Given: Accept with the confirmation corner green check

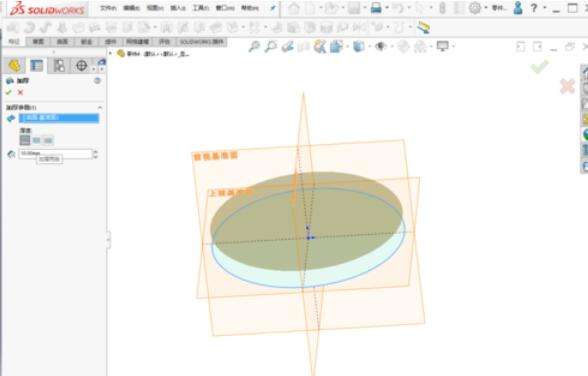Looking at the screenshot, I should point(540,67).
